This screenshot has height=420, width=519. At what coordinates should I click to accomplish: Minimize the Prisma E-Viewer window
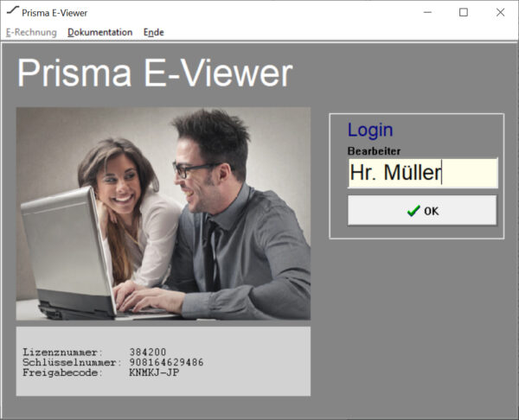point(427,13)
